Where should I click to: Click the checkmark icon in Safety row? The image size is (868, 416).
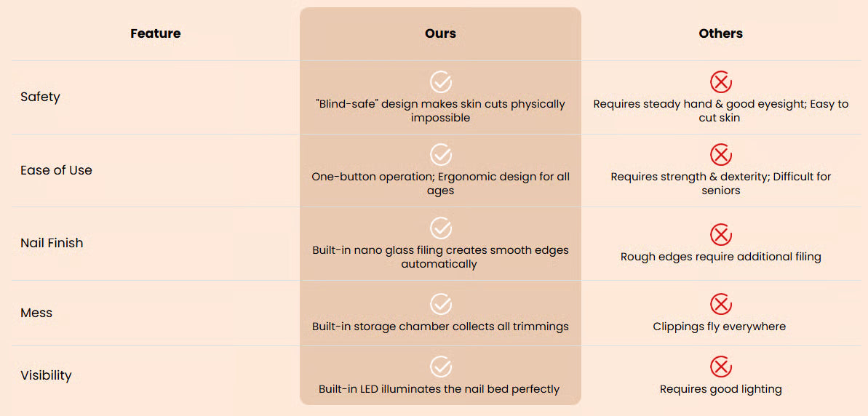440,81
